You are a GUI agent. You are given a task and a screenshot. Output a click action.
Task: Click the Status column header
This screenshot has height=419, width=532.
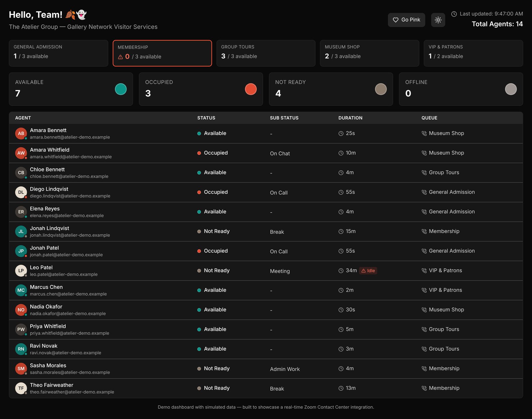pyautogui.click(x=206, y=118)
